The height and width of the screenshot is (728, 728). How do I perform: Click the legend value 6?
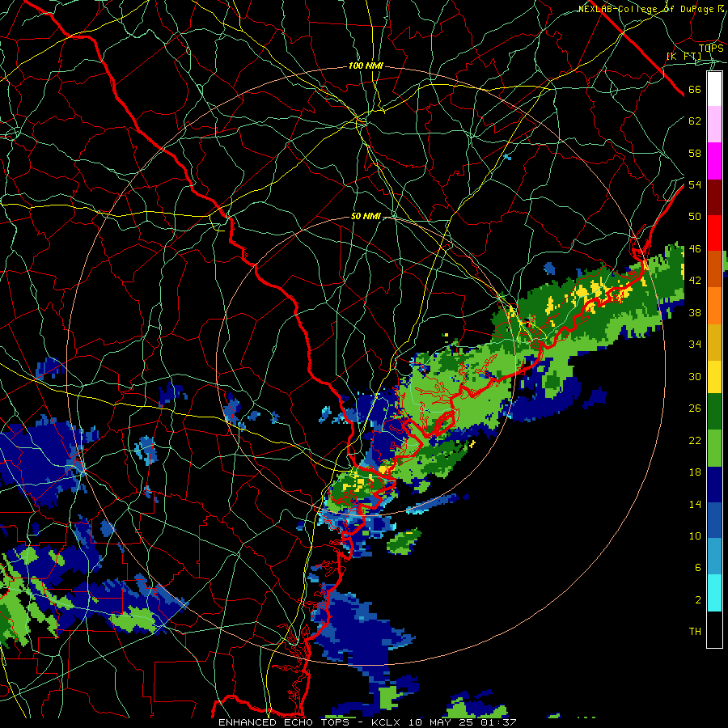point(698,567)
